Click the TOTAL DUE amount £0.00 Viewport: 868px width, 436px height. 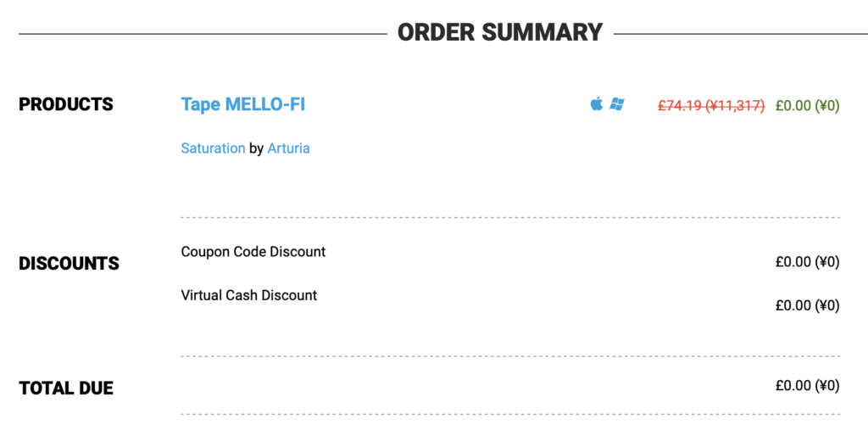(x=808, y=386)
